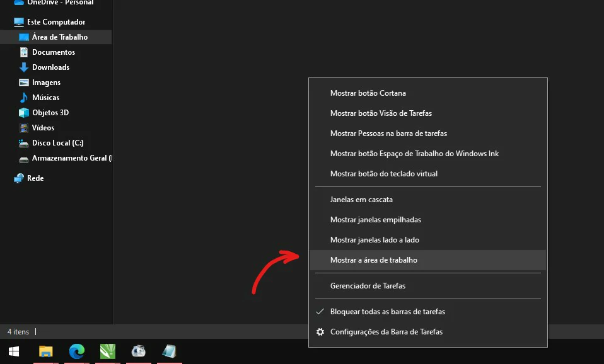The width and height of the screenshot is (604, 364).
Task: Click the Área de Trabalho desktop icon
Action: (24, 37)
